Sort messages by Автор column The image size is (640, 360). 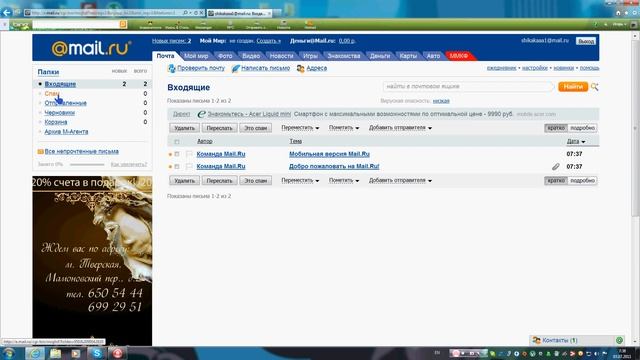[204, 141]
